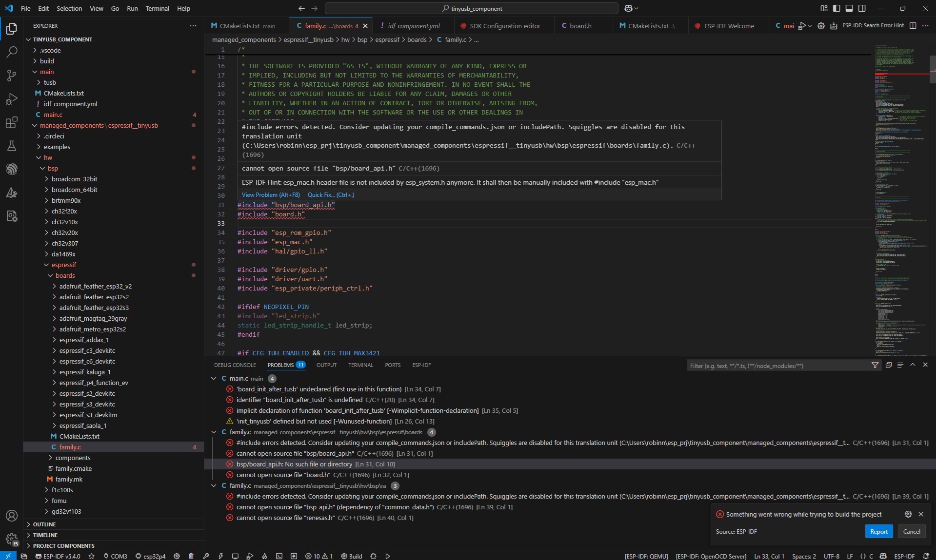Open the Run and Debug view

(x=12, y=99)
